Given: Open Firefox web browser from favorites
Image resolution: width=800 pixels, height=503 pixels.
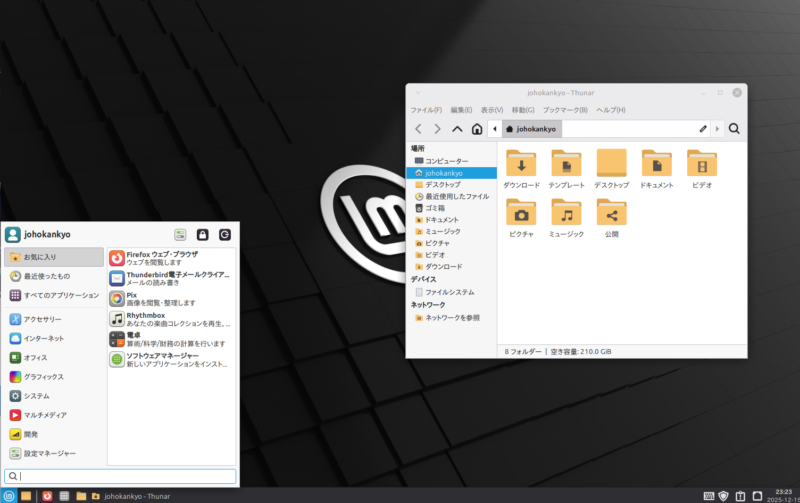Looking at the screenshot, I should (x=170, y=258).
